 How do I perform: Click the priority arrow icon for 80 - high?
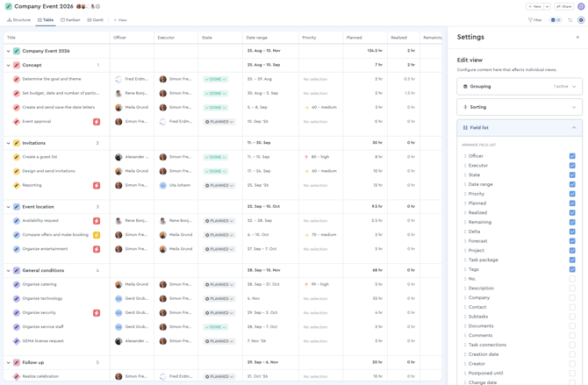click(306, 157)
